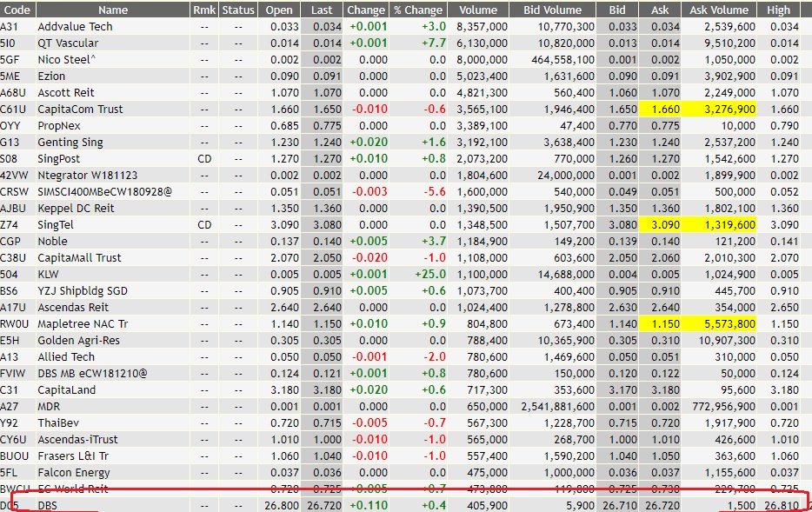Screen dimensions: 812x512
Task: Select YZJ Shipbldg SGD name
Action: pos(83,291)
